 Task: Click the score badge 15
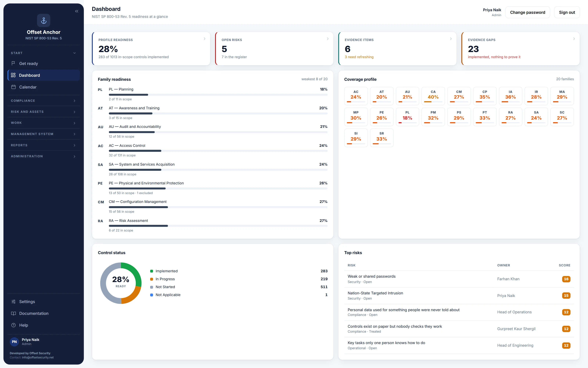[566, 296]
